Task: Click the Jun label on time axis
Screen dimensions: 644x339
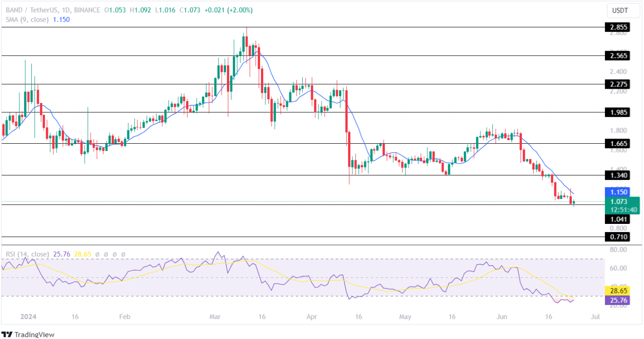Action: 502,317
